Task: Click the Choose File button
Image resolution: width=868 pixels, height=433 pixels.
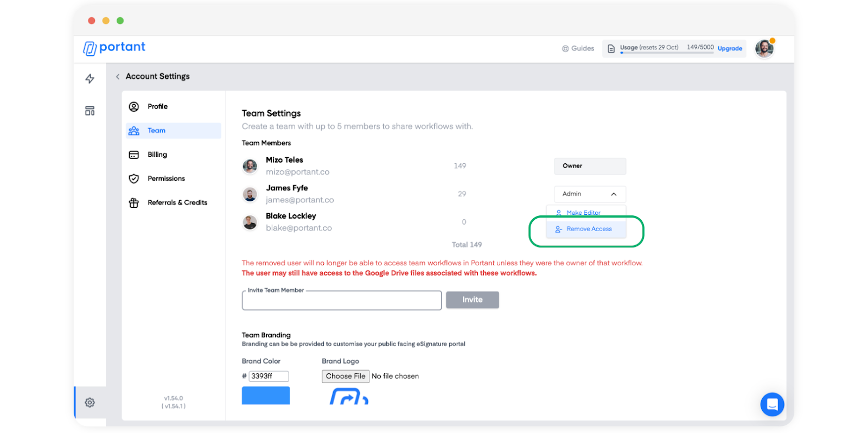Action: point(346,376)
